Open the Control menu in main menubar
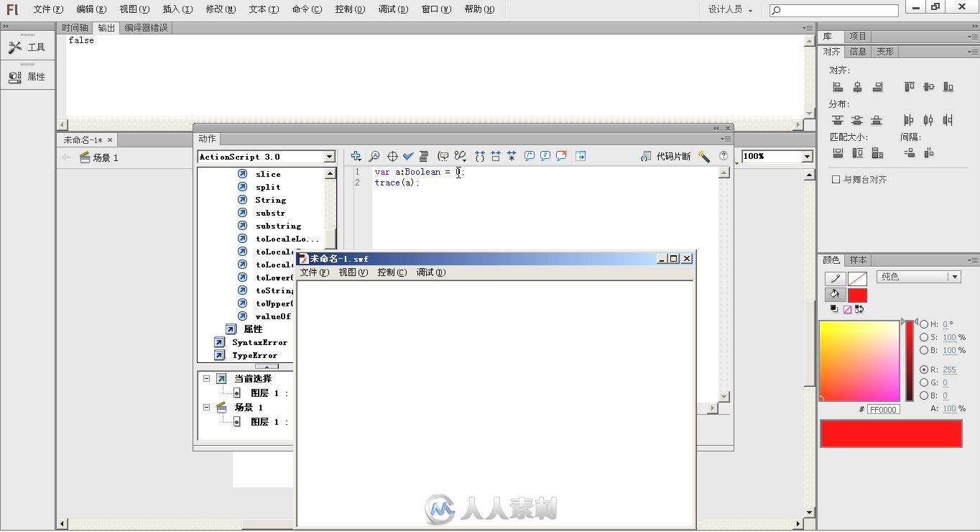980x532 pixels. (x=350, y=9)
